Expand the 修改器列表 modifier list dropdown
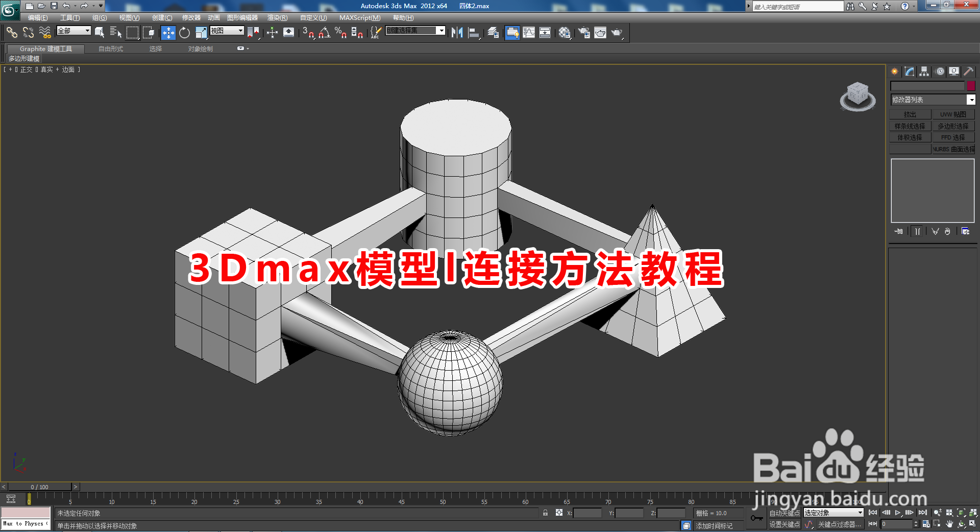The image size is (980, 532). 933,100
